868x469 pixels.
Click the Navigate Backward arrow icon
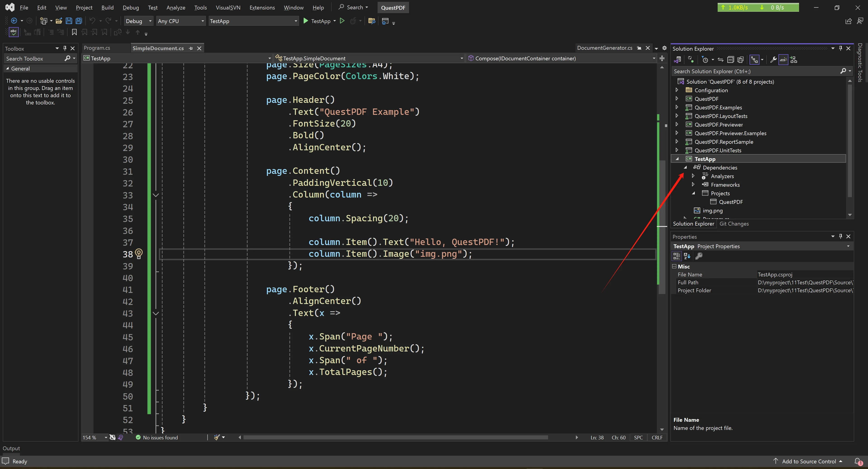[x=14, y=21]
